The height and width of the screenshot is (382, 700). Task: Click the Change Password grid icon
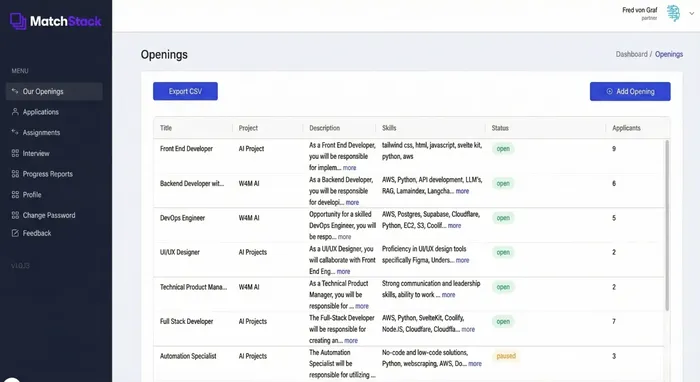pyautogui.click(x=15, y=215)
